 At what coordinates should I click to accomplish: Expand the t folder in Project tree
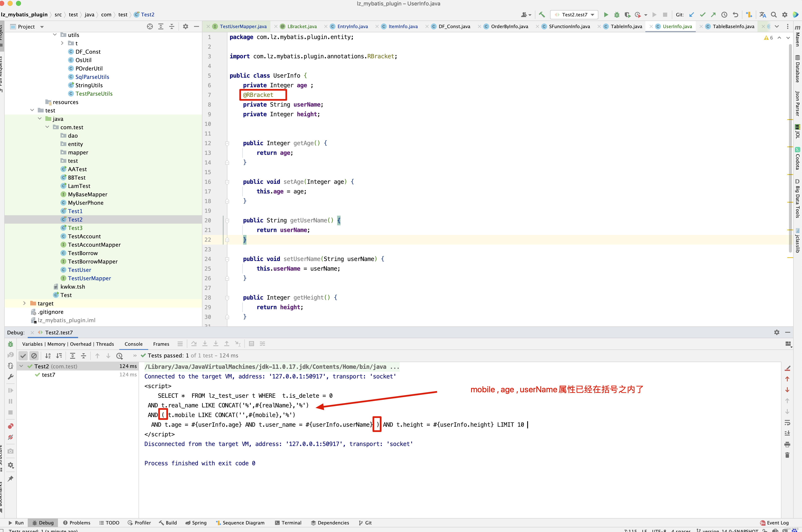(x=62, y=43)
